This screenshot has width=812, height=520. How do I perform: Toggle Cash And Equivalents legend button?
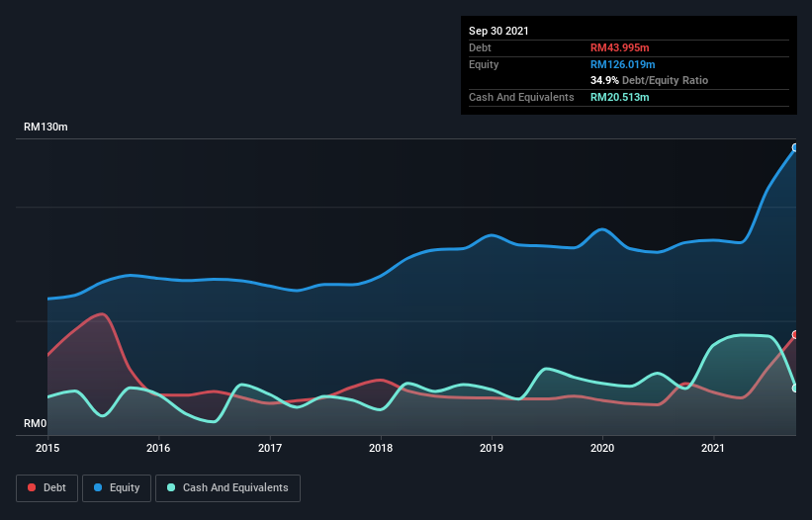point(227,488)
